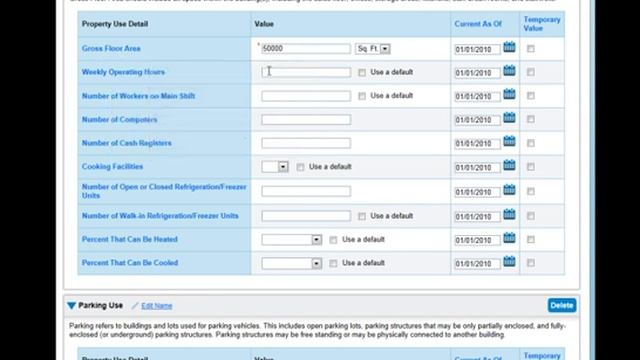Check Use a default for Walk-in Refrigeration/Freezer Units
The image size is (640, 360).
tap(362, 216)
